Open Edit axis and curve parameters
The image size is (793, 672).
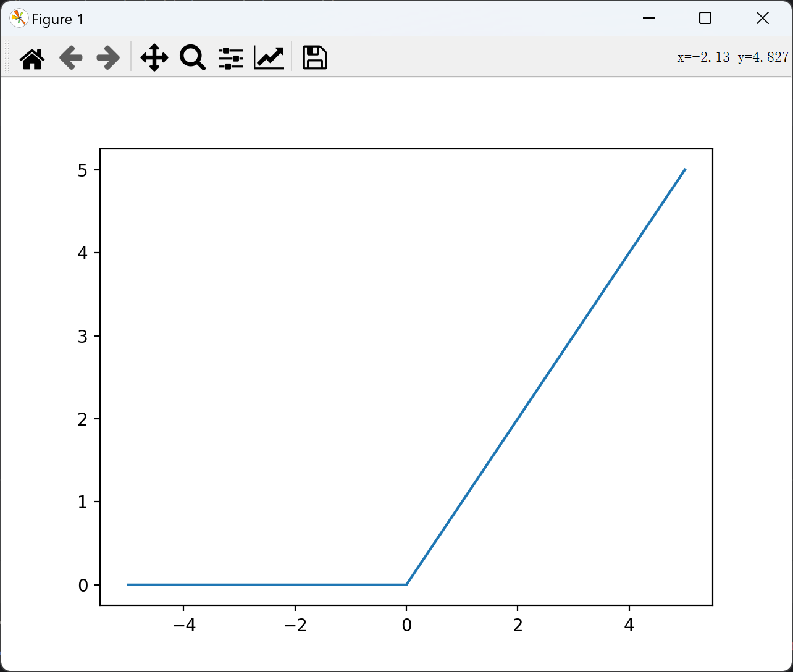point(269,58)
